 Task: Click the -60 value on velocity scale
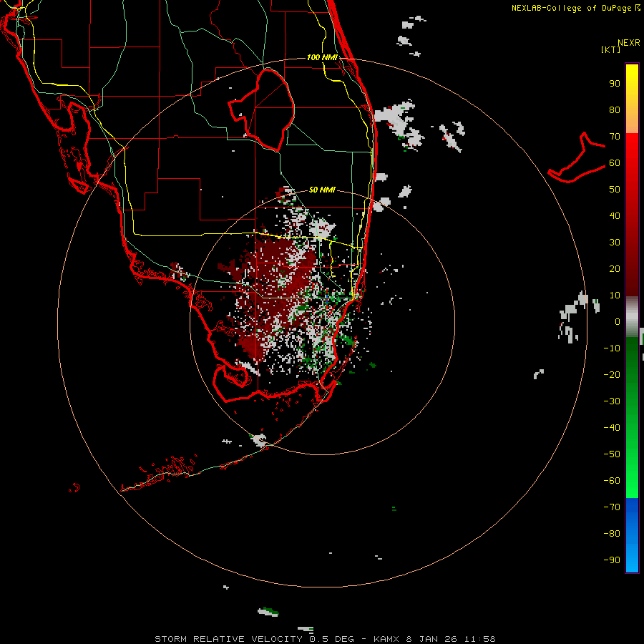coord(612,481)
